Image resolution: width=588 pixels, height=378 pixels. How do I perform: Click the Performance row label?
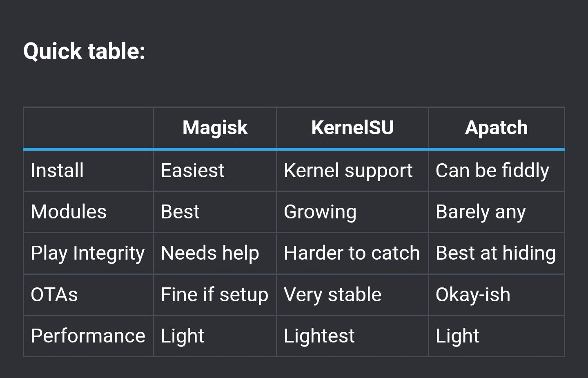[88, 336]
